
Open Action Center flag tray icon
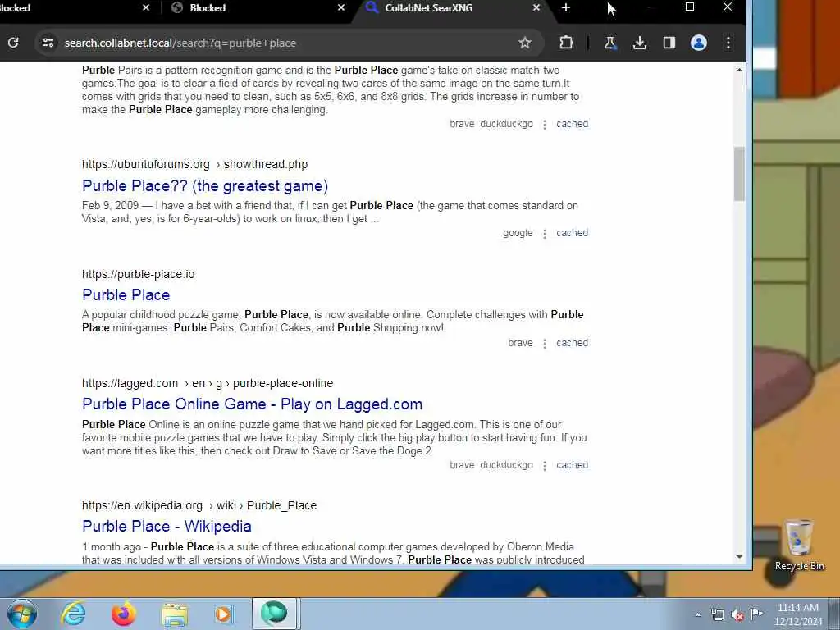coord(756,614)
